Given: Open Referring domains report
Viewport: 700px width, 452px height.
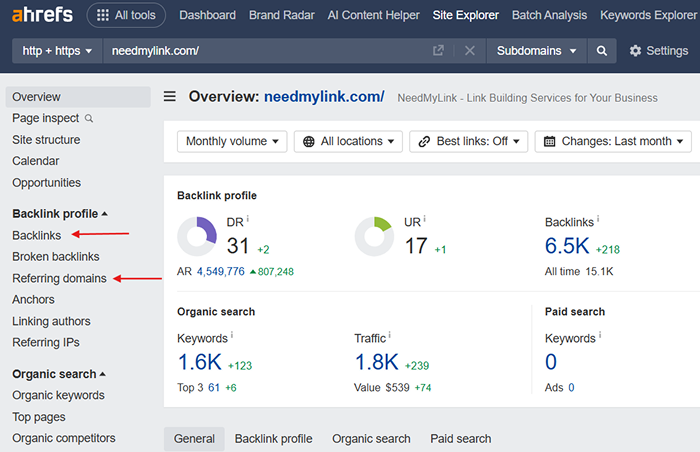Looking at the screenshot, I should (59, 278).
